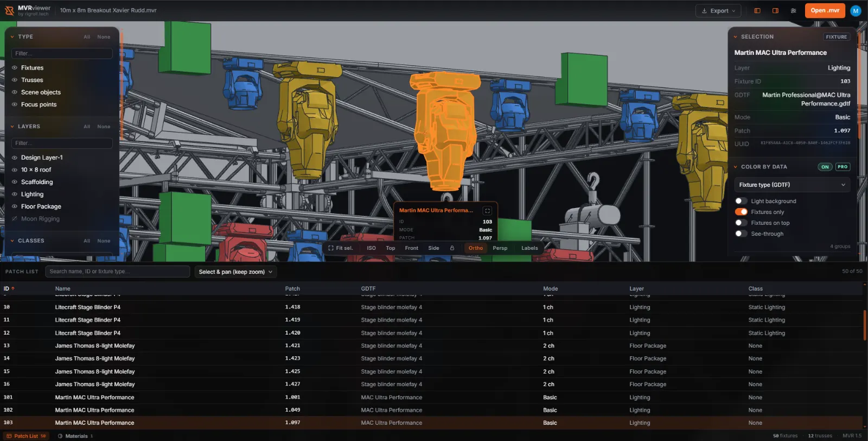The width and height of the screenshot is (868, 441).
Task: Click None in the LAYERS section
Action: (x=104, y=127)
